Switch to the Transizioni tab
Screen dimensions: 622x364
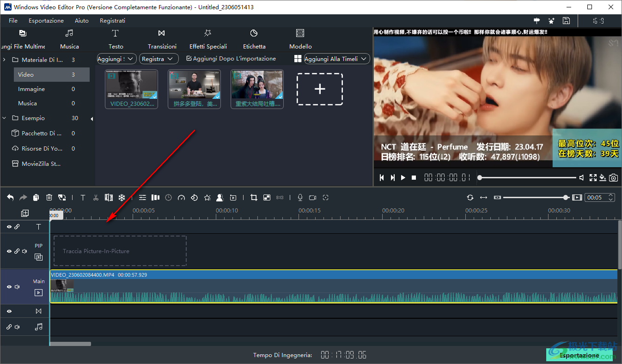pyautogui.click(x=162, y=40)
